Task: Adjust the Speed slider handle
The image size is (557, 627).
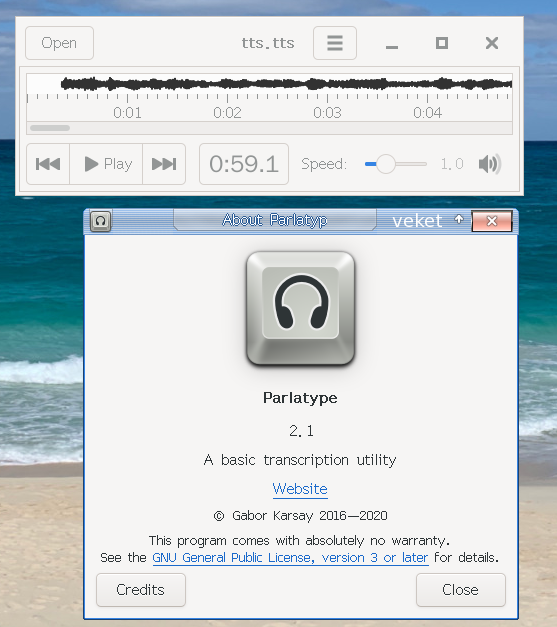Action: click(386, 164)
